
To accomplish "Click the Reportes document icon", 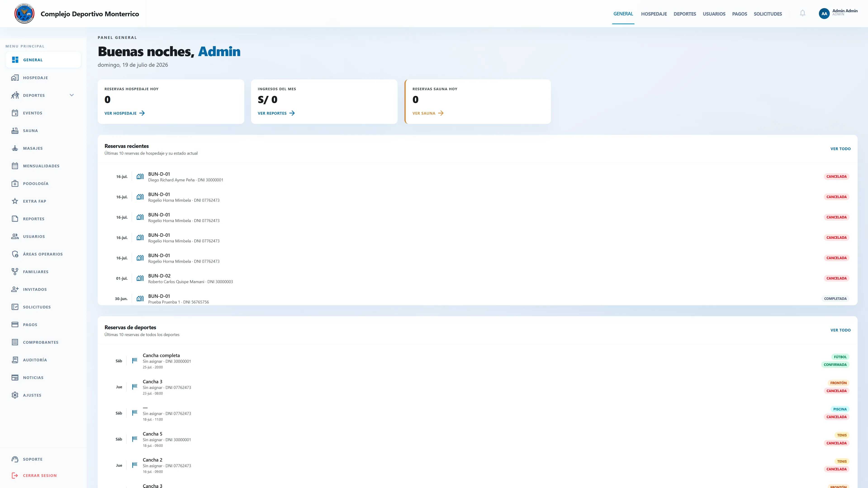I will point(15,219).
